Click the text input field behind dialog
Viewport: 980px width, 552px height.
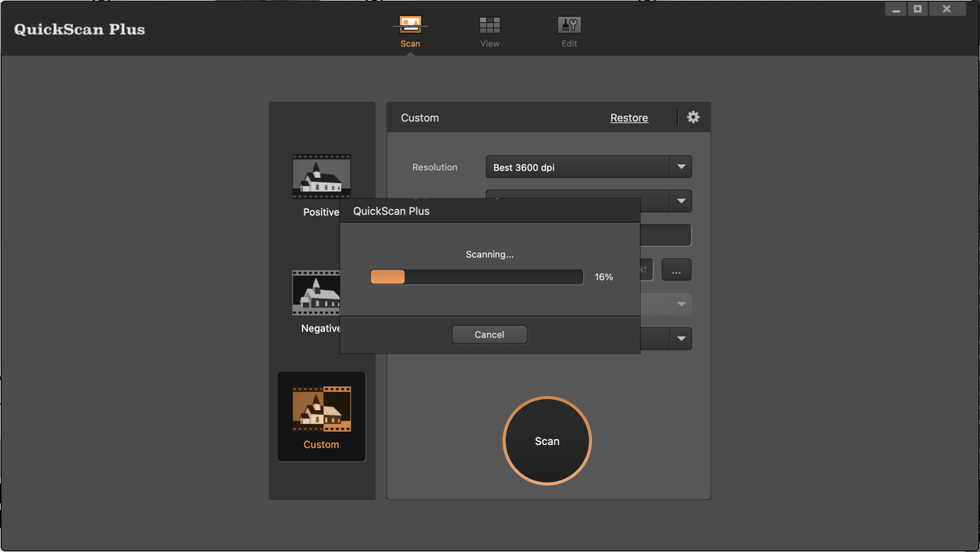click(x=666, y=235)
